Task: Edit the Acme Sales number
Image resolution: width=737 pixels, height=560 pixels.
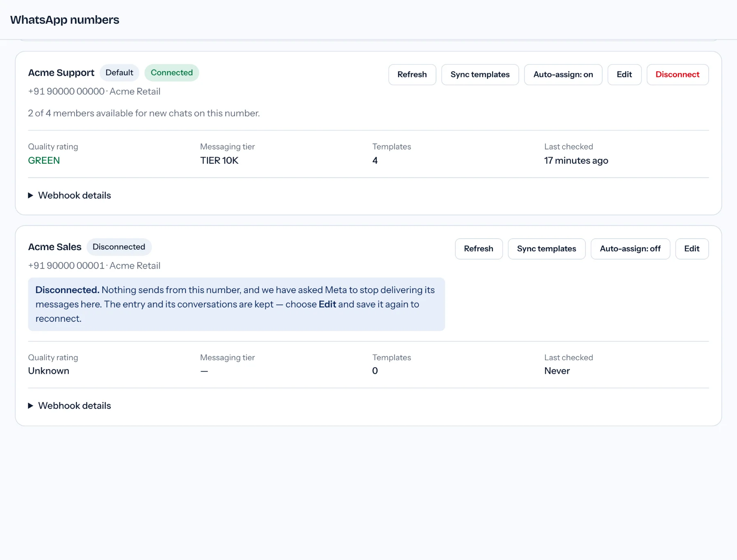Action: click(692, 249)
